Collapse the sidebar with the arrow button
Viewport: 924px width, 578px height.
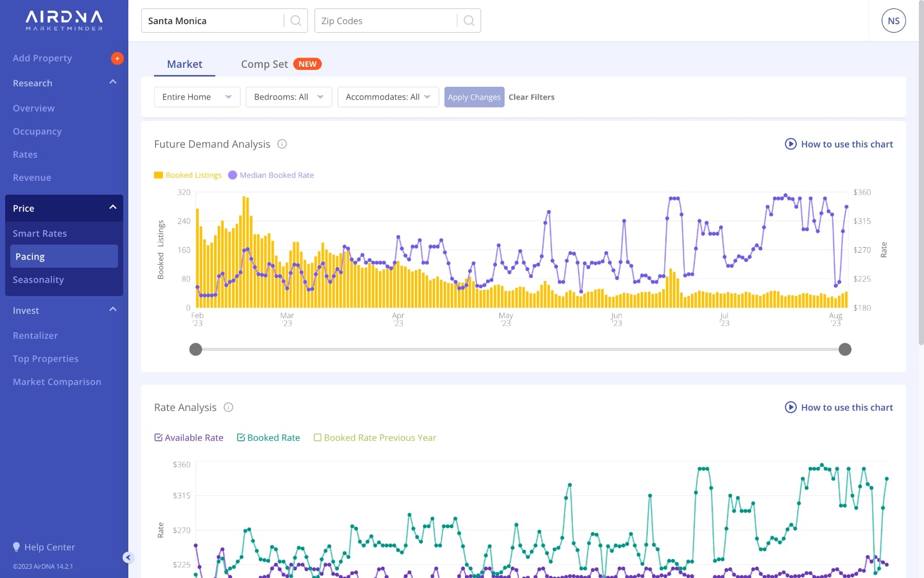[128, 557]
